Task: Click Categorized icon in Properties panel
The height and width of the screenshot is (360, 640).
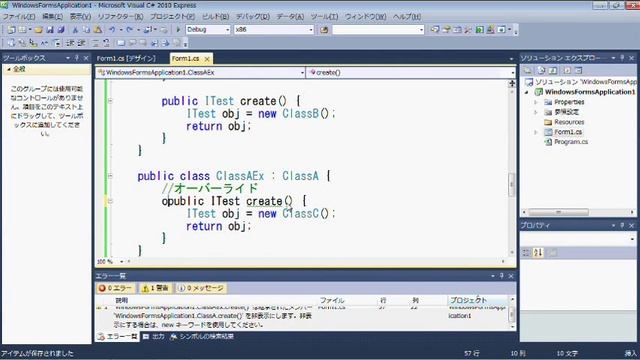Action: (x=527, y=253)
